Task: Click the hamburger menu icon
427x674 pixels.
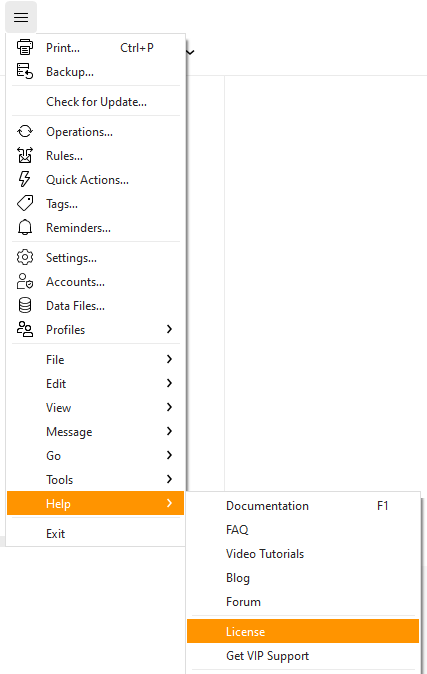Action: click(x=21, y=17)
